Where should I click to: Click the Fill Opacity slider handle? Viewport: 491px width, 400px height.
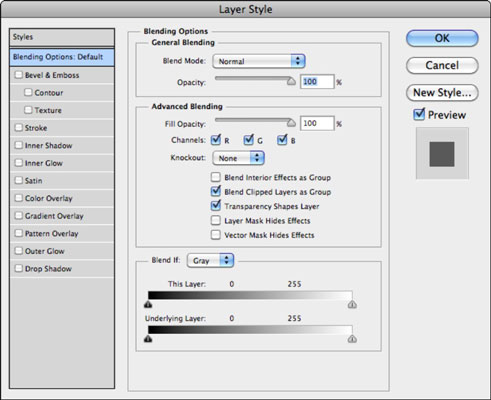point(291,123)
